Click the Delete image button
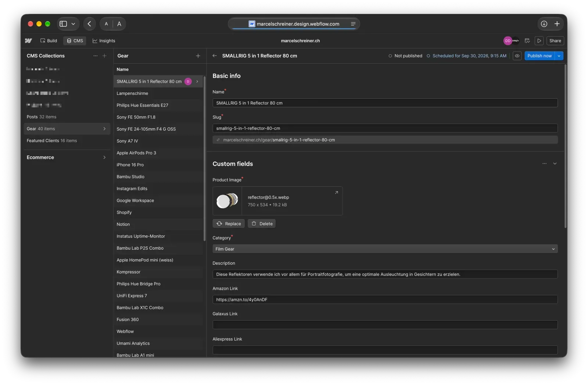This screenshot has width=588, height=385. tap(262, 224)
